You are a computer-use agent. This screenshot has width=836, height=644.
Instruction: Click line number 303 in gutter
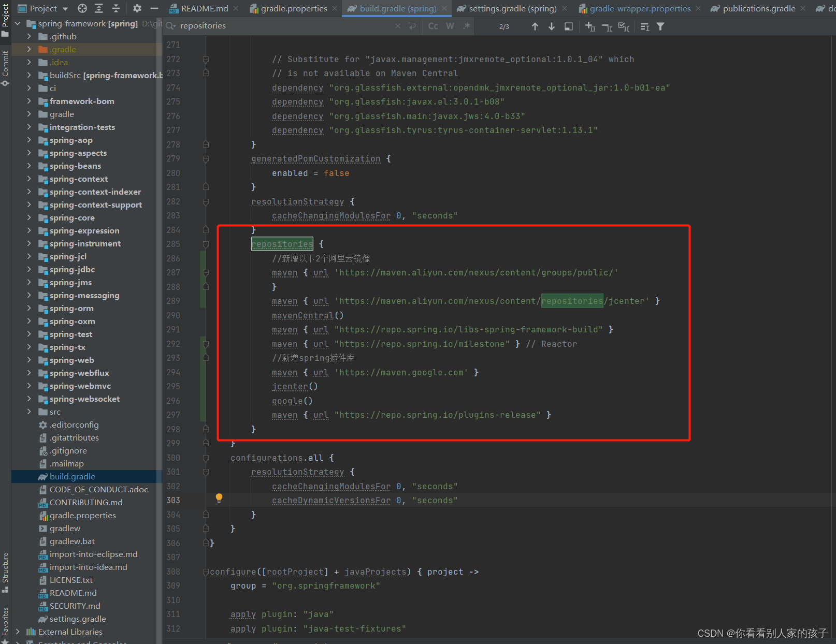point(173,501)
